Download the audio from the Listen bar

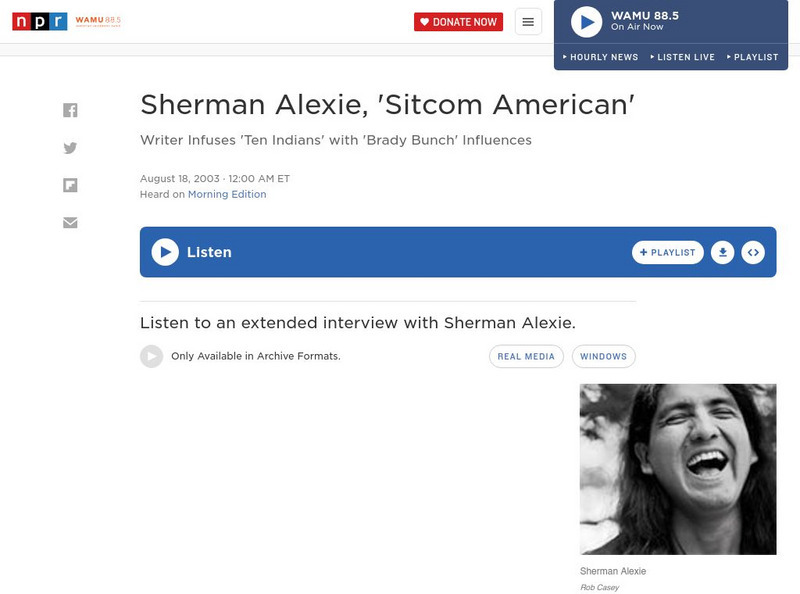[x=723, y=252]
